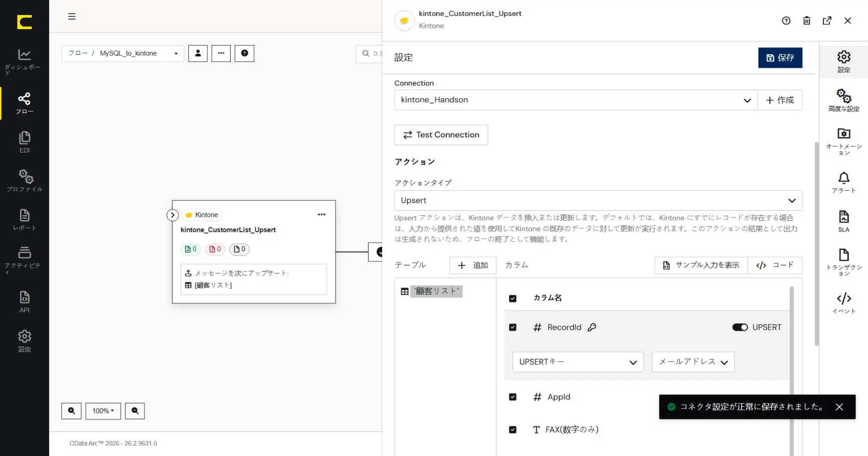Open the 100% zoom level dropdown

(103, 411)
